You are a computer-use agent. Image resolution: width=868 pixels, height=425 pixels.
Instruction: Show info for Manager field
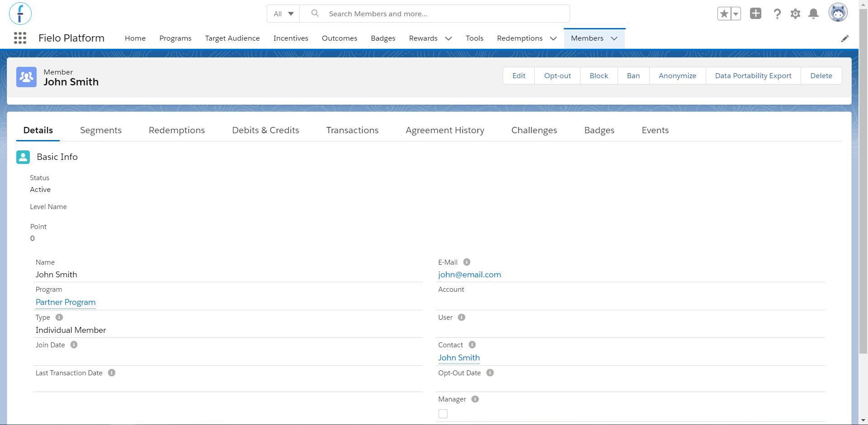[x=475, y=399]
